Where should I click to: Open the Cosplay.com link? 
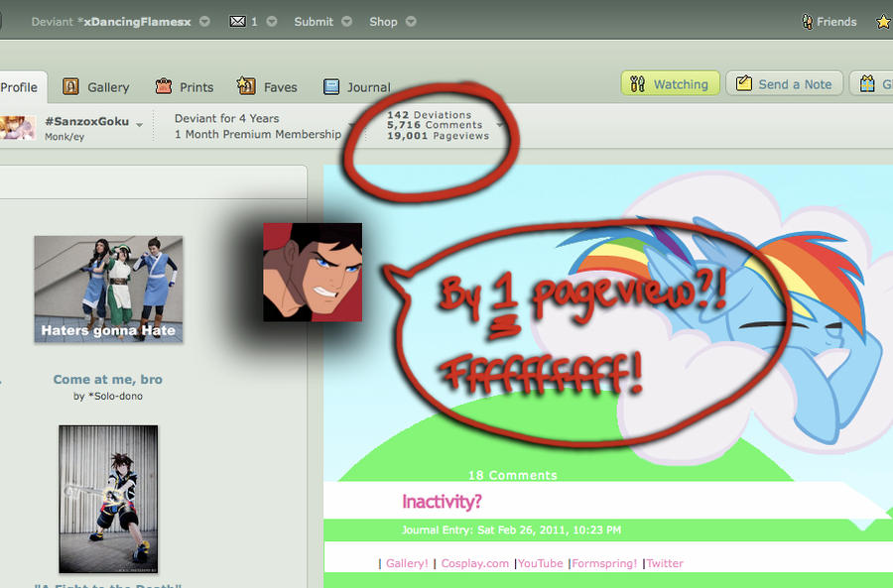point(474,563)
